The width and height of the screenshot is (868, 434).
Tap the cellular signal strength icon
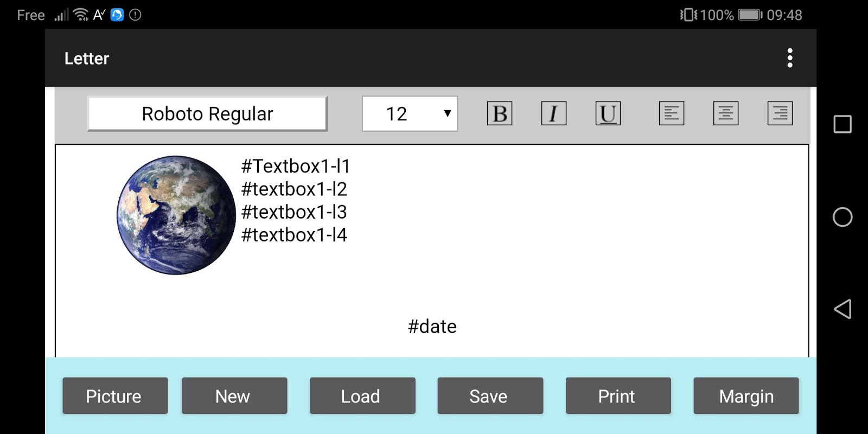point(61,15)
